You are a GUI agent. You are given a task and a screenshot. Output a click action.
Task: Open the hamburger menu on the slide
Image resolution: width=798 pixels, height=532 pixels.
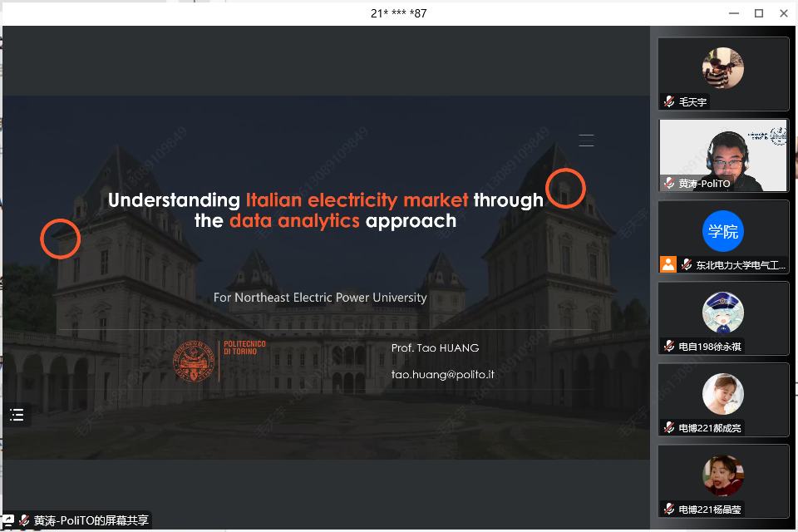tap(586, 140)
